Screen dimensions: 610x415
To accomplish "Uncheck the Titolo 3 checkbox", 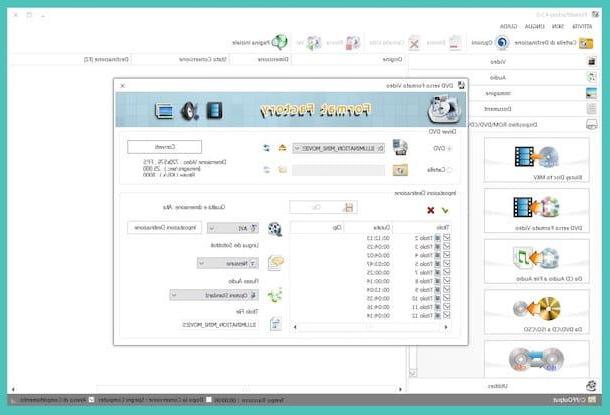I will click(446, 246).
